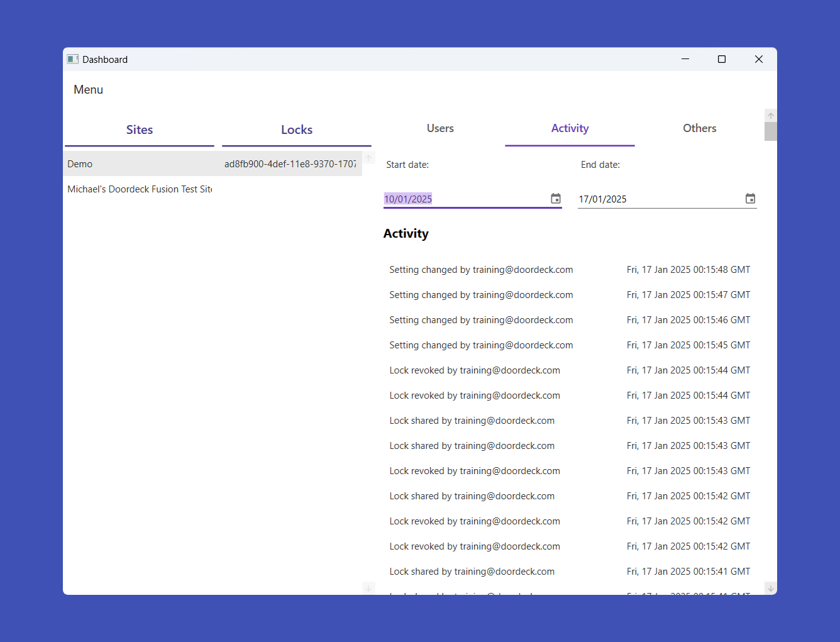
Task: Click the Locks column header
Action: pos(296,130)
